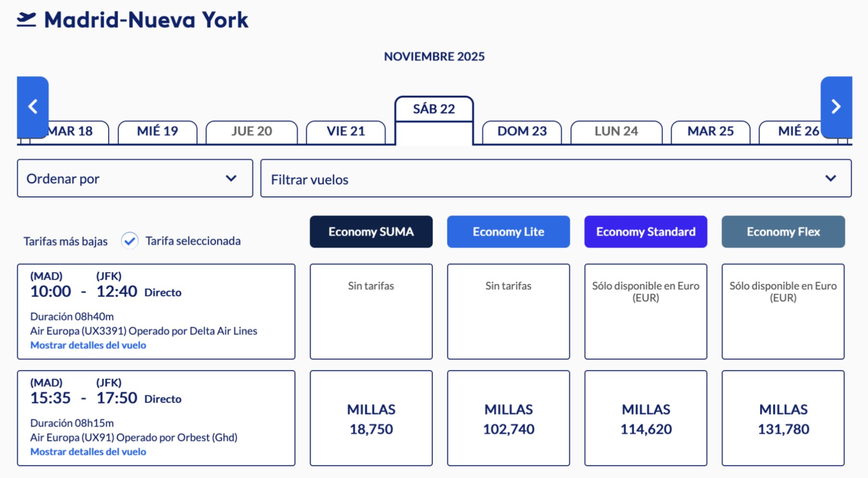Screen dimensions: 868x478
Task: Toggle the Tarifa seleccionada checkmark
Action: click(130, 241)
